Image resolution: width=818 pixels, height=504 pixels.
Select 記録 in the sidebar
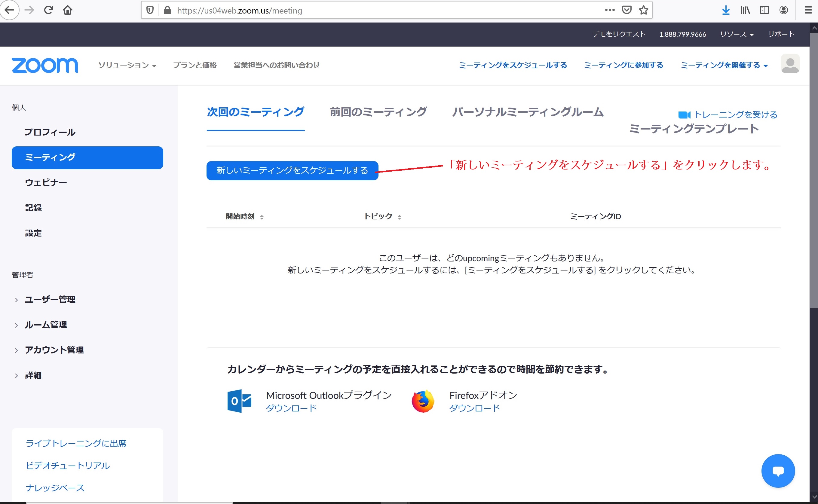tap(33, 208)
